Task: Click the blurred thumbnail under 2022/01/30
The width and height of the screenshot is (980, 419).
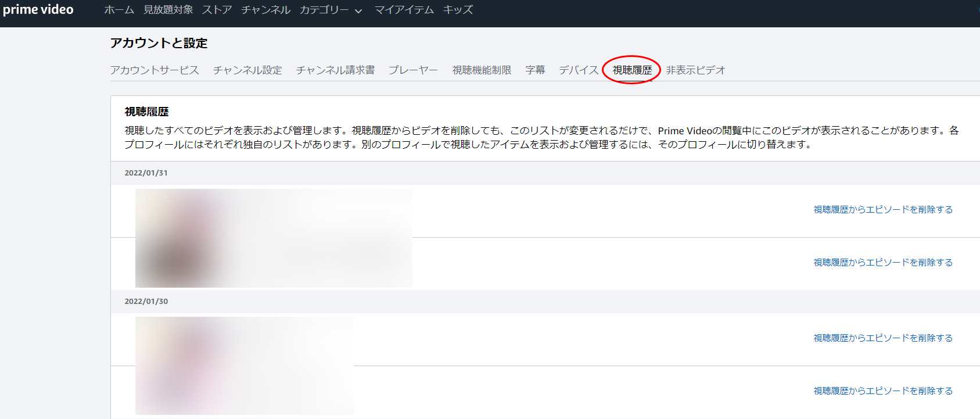Action: [x=245, y=366]
